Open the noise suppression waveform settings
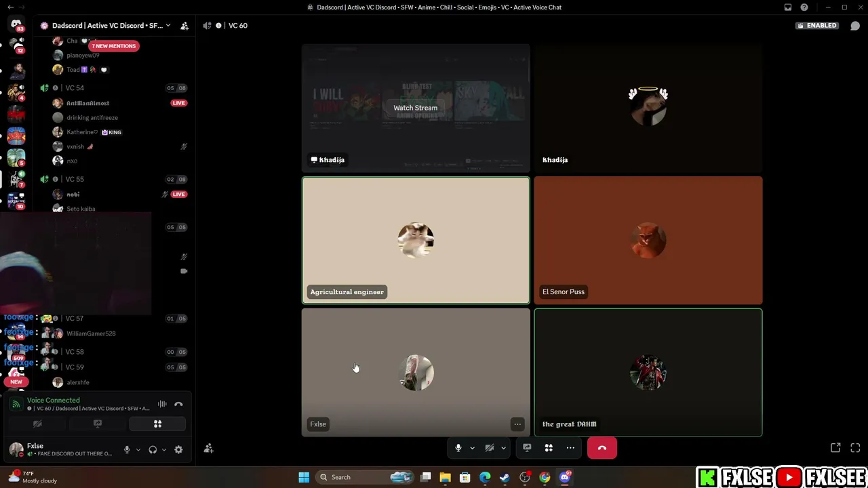This screenshot has height=488, width=868. (162, 404)
